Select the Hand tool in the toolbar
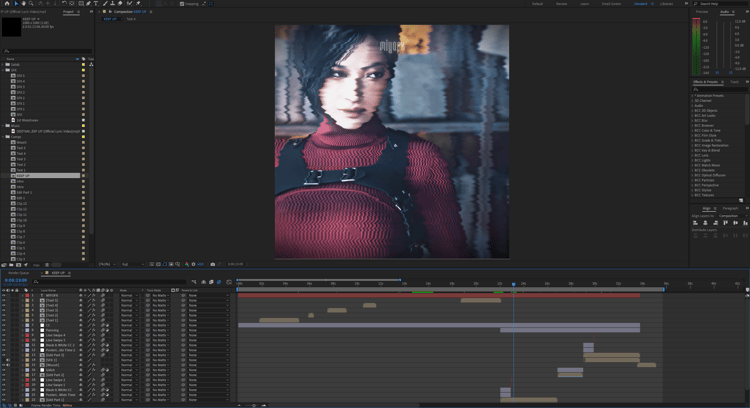This screenshot has width=750, height=408. click(x=23, y=3)
